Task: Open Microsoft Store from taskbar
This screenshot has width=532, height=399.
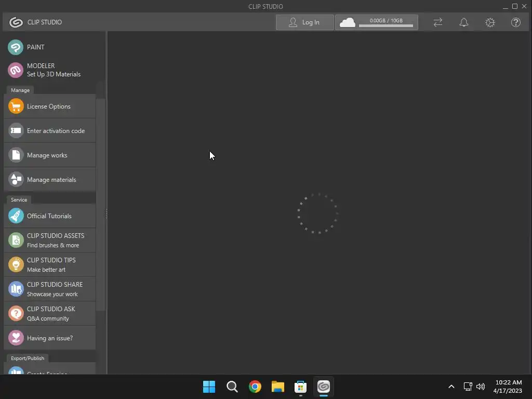Action: (300, 387)
